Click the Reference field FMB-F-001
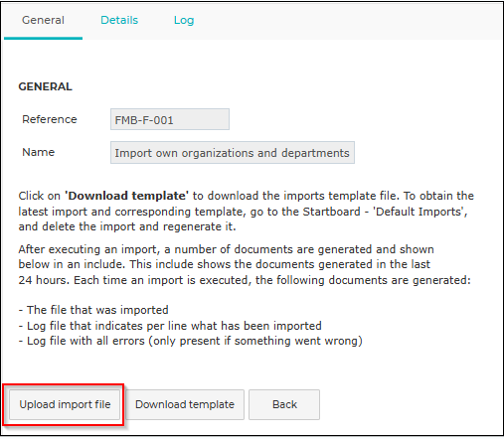This screenshot has height=439, width=504. (x=170, y=119)
